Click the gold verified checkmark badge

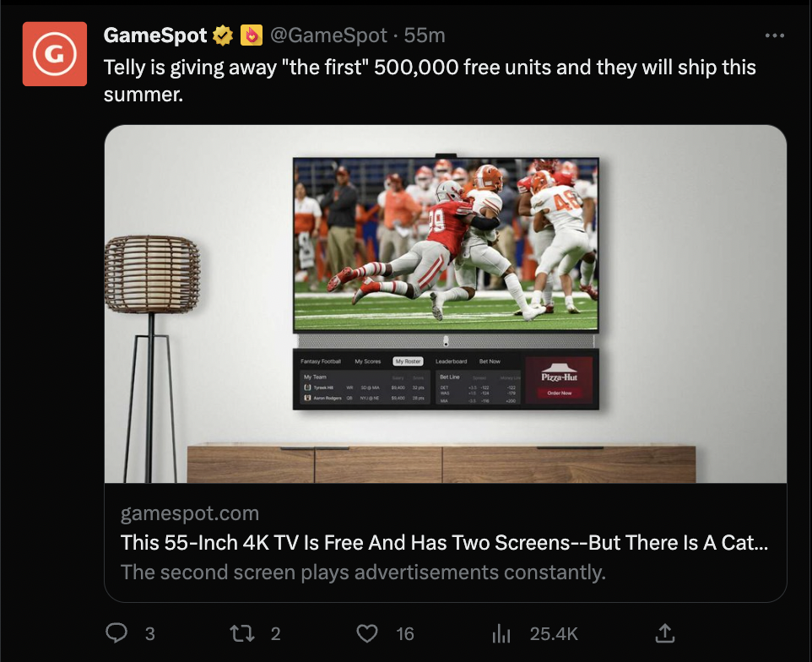[223, 35]
